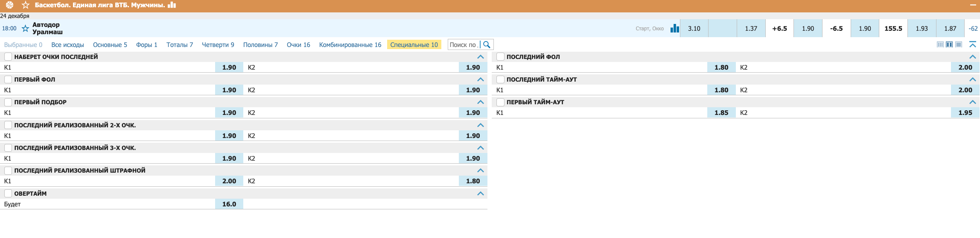
Task: Tick the ОВЕРТАЙМ market checkbox
Action: point(8,194)
